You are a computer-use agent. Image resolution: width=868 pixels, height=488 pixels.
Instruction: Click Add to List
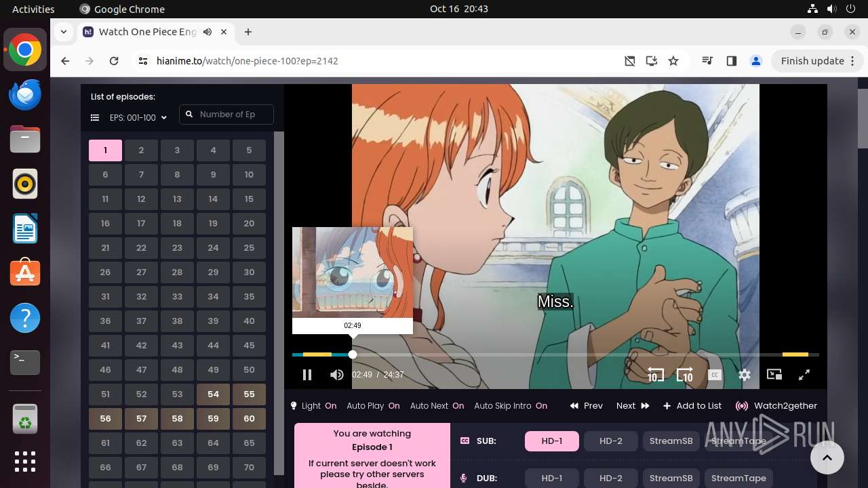692,406
